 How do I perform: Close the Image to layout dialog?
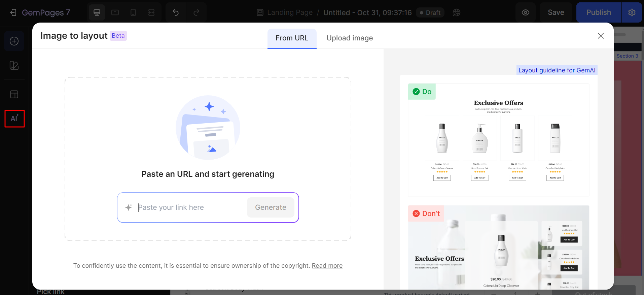coord(601,36)
